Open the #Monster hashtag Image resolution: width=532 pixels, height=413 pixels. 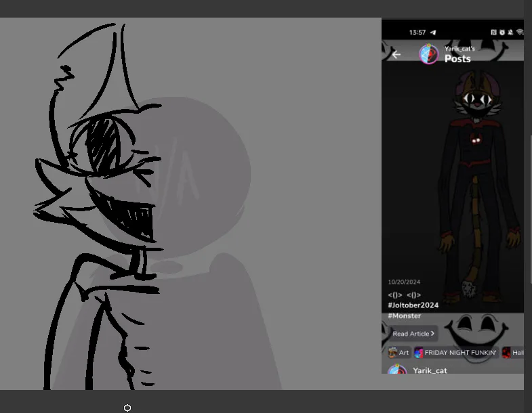pos(405,316)
